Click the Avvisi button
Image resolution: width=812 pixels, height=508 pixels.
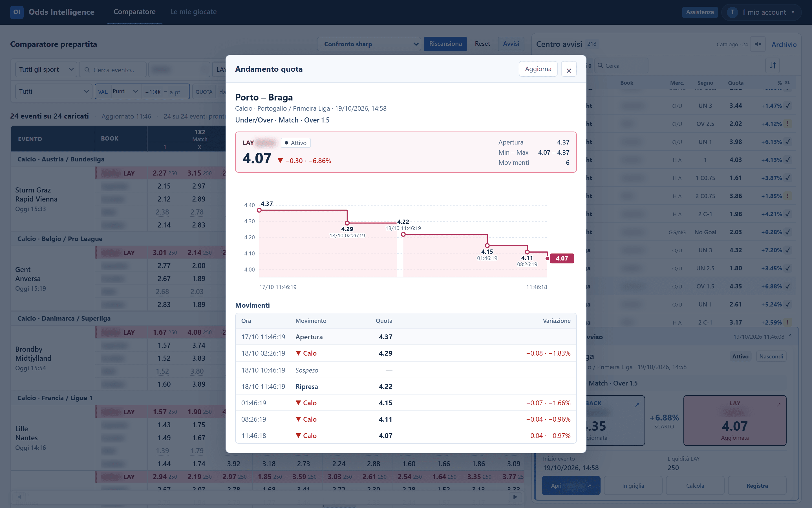(x=511, y=44)
